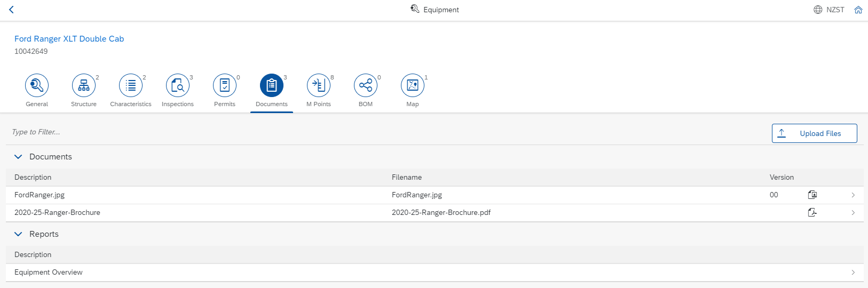The image size is (868, 288).
Task: Open the Inspections tab icon
Action: pyautogui.click(x=178, y=85)
